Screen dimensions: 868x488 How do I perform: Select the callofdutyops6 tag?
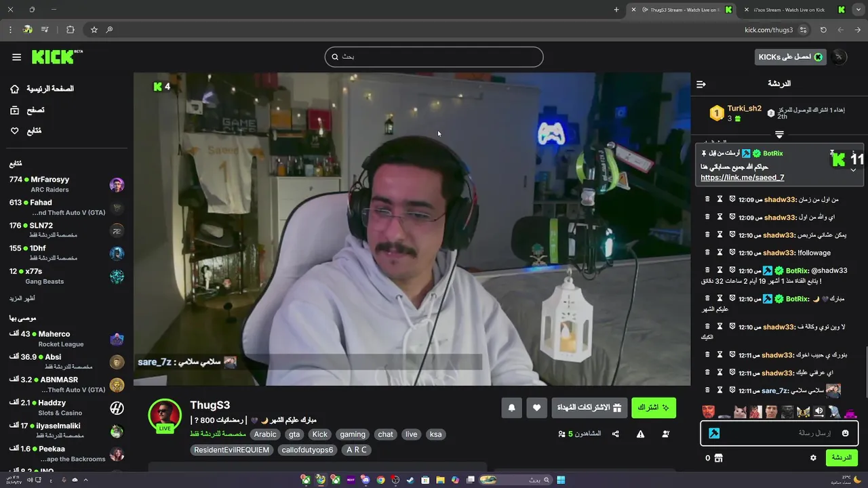click(x=307, y=450)
